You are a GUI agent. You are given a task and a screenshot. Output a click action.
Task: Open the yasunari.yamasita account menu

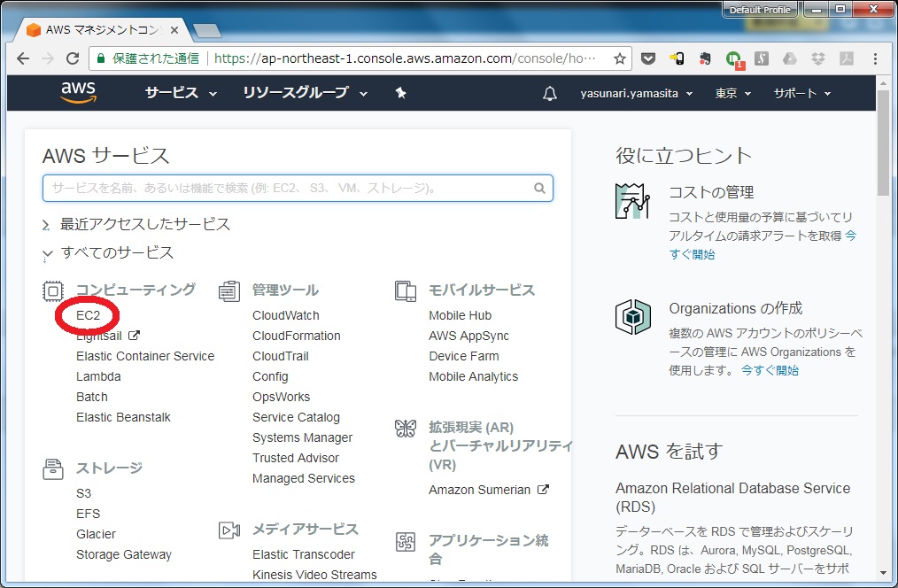636,93
